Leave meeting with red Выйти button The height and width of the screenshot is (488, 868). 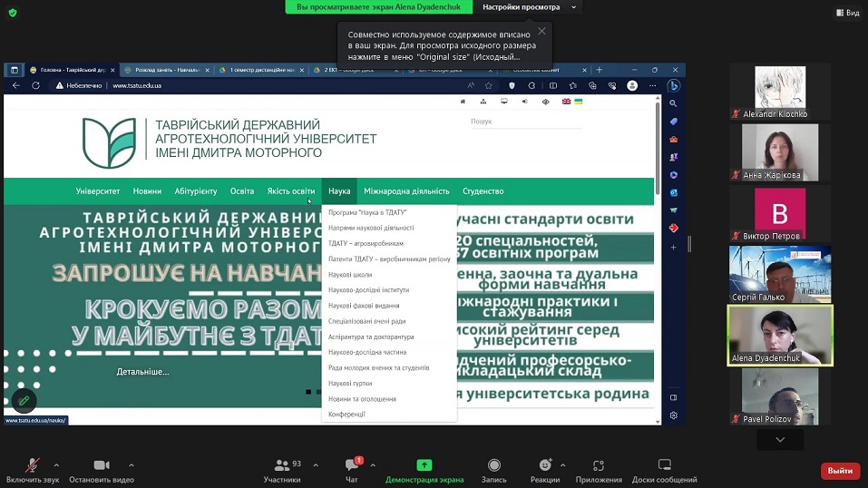pos(840,471)
